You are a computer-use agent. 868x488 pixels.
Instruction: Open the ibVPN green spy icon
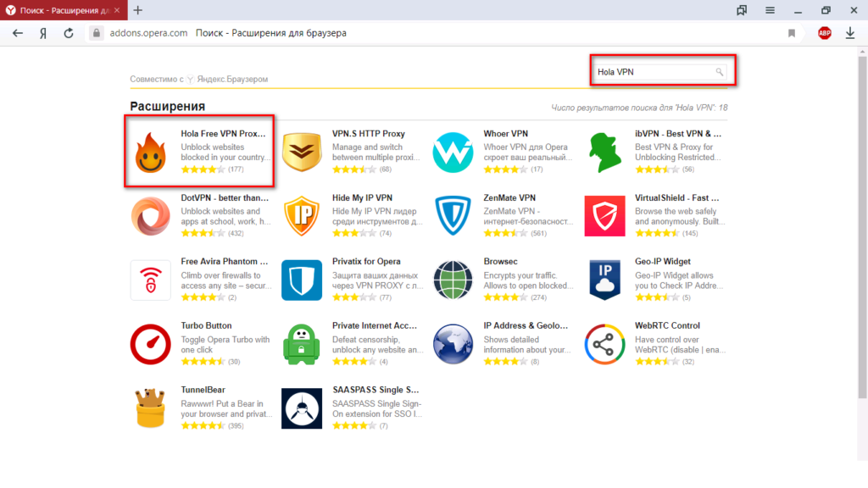[604, 152]
